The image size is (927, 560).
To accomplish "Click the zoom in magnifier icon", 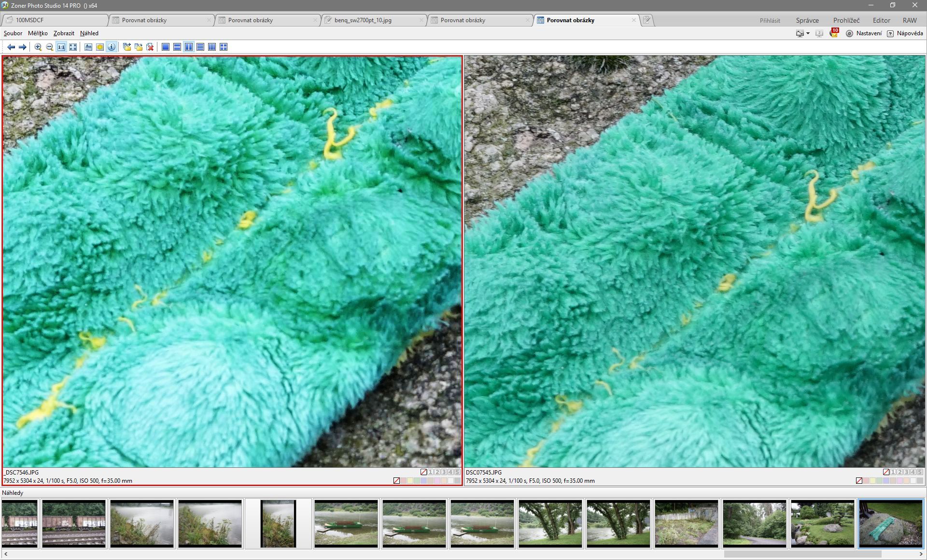I will (x=38, y=47).
